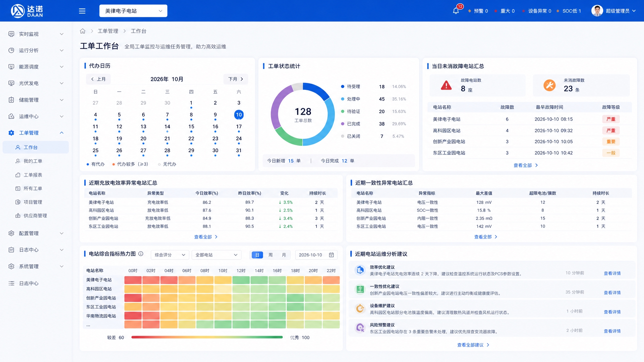Switch heatmap to 日 view
This screenshot has height=362, width=644.
(257, 255)
